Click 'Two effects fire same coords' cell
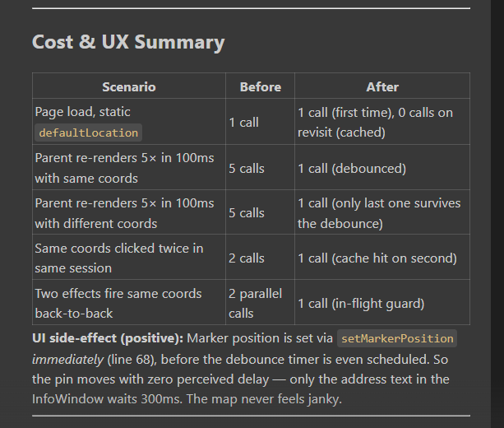The width and height of the screenshot is (504, 428). [129, 303]
